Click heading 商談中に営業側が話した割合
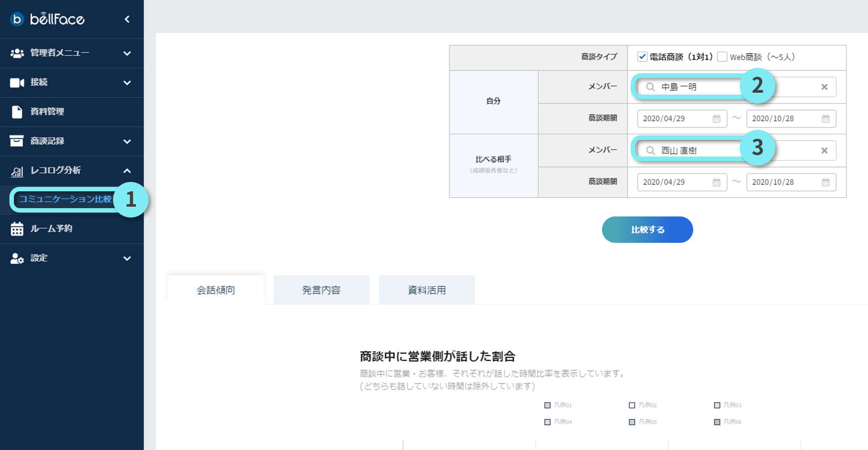Viewport: 868px width, 450px height. coord(437,356)
